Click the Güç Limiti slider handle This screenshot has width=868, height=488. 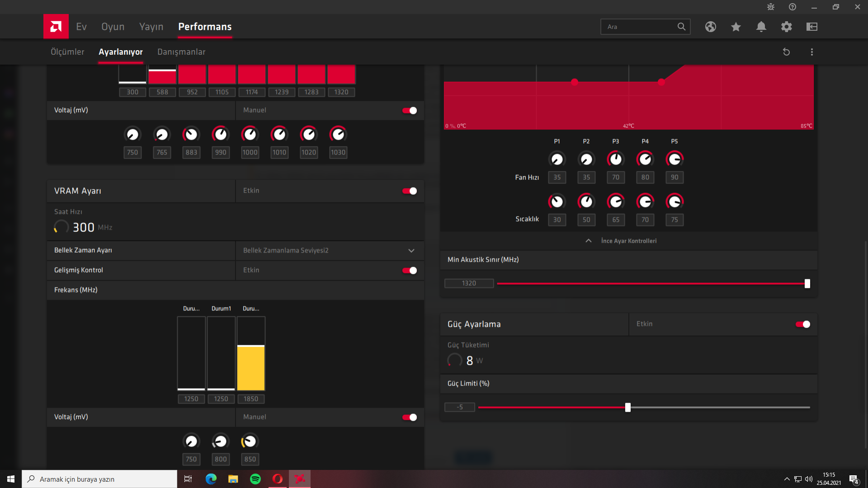[x=627, y=407]
